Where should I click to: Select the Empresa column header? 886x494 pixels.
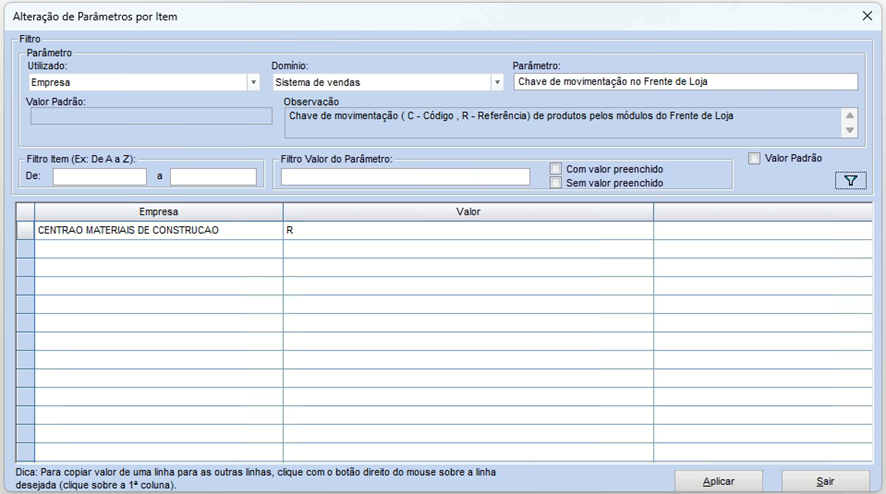pos(159,212)
